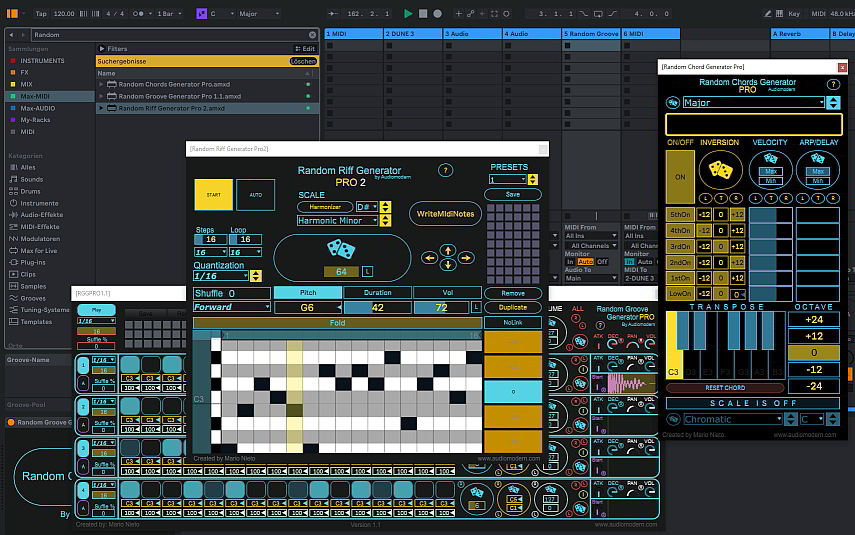Select the Max for Live category icon
Viewport: 855px width, 535px height.
(14, 250)
